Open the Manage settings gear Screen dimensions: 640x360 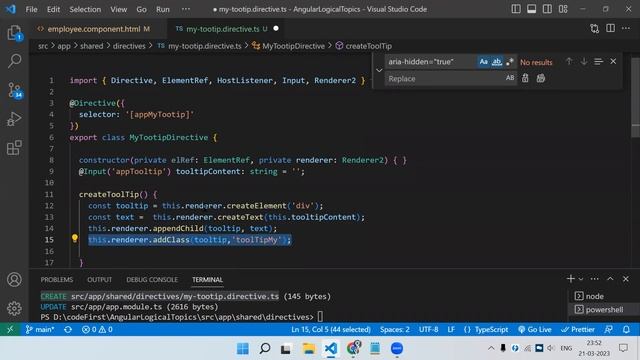click(14, 308)
